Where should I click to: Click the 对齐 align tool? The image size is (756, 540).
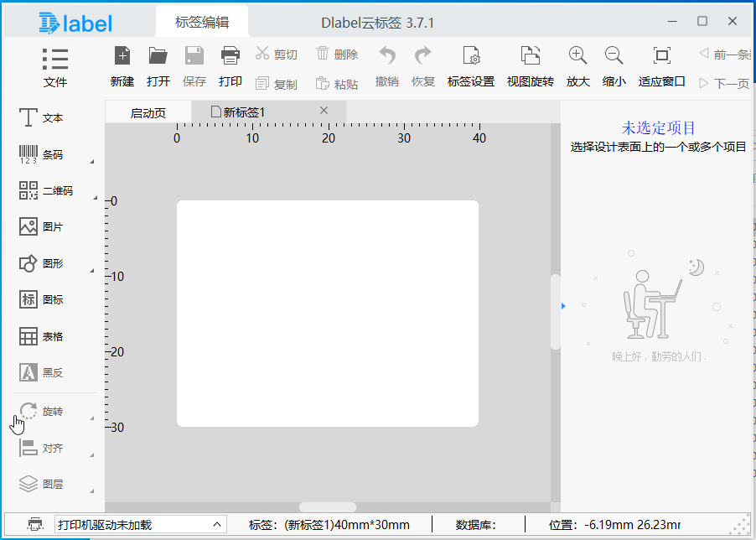41,448
